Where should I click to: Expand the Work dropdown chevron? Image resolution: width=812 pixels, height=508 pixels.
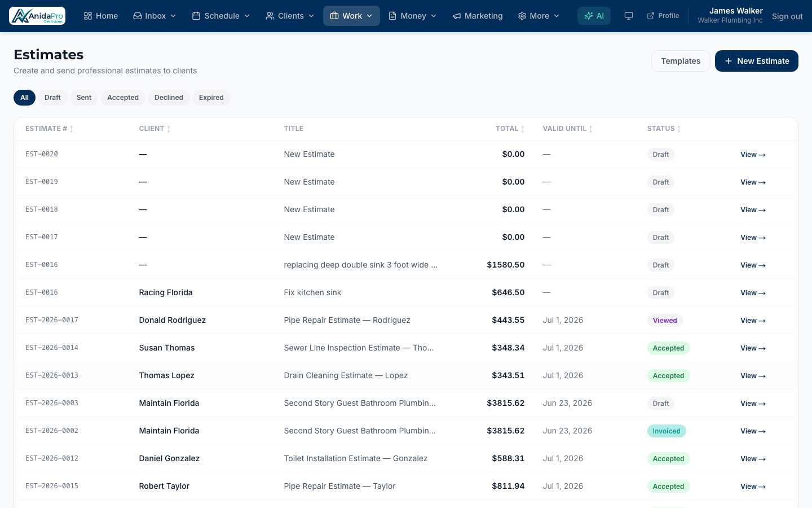point(369,16)
